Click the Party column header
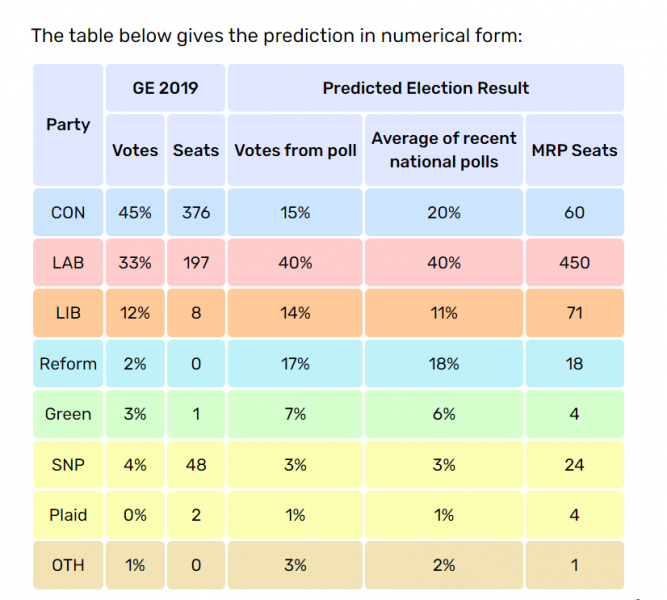The width and height of the screenshot is (667, 600). [x=68, y=125]
